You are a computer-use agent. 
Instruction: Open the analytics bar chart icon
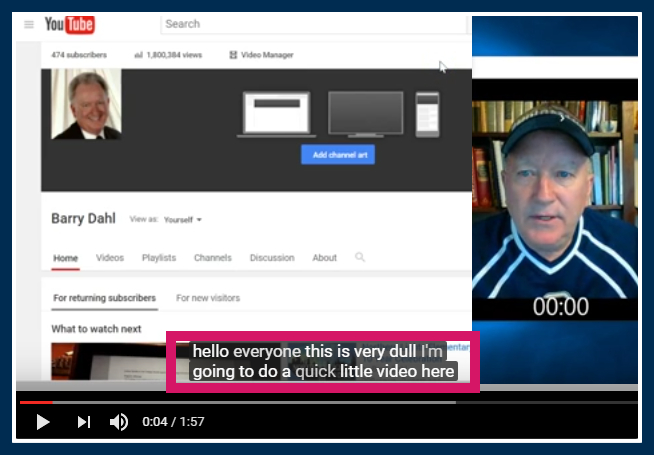138,55
